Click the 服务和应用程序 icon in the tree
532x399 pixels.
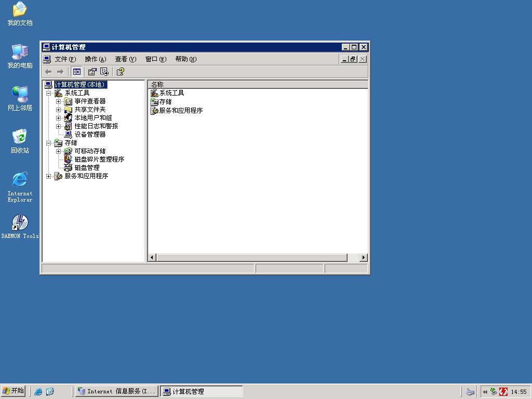point(58,176)
